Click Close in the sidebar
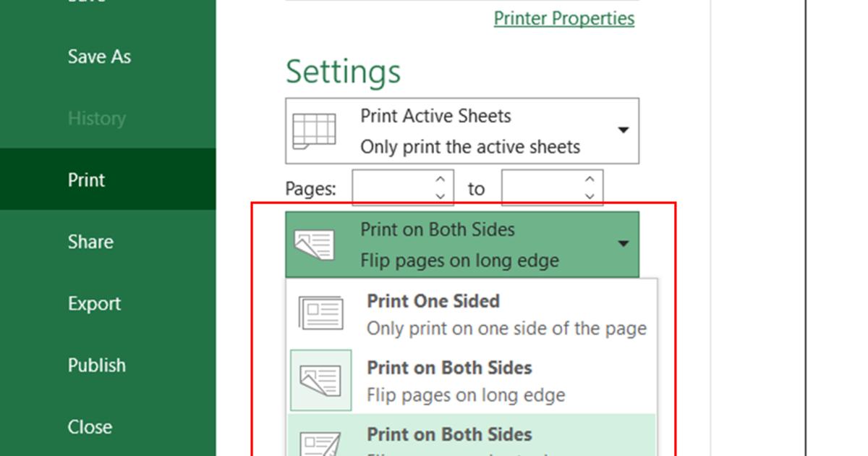This screenshot has height=456, width=868. coord(90,426)
